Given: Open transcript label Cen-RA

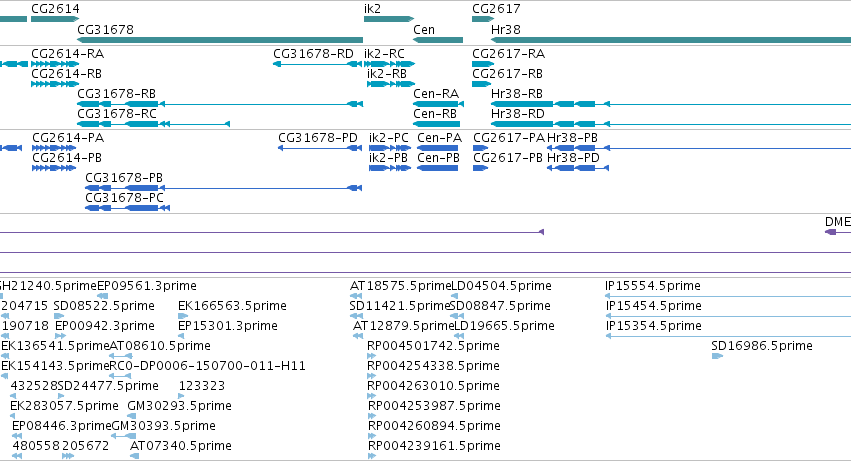Looking at the screenshot, I should (436, 94).
